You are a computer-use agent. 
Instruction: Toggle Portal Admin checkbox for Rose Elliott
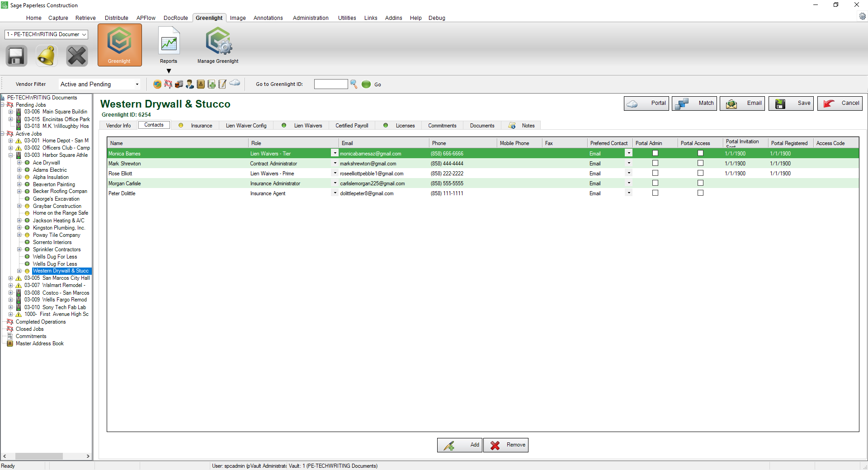coord(655,173)
